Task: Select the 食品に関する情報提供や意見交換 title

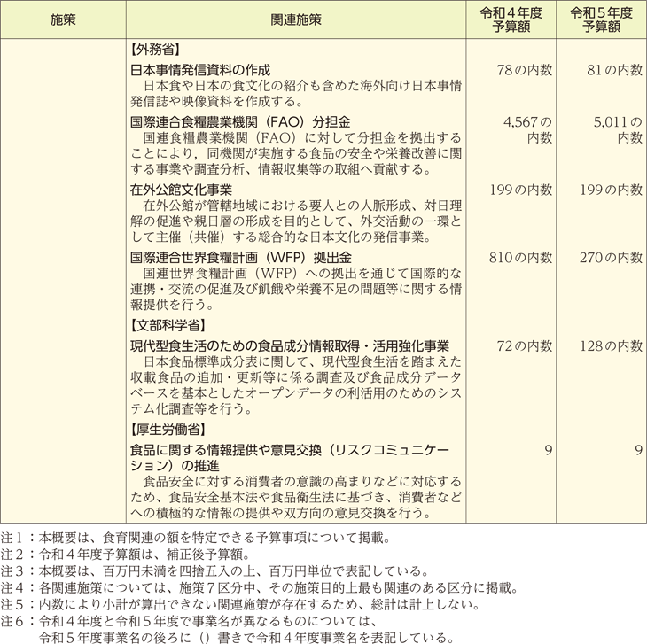Action: pos(290,458)
